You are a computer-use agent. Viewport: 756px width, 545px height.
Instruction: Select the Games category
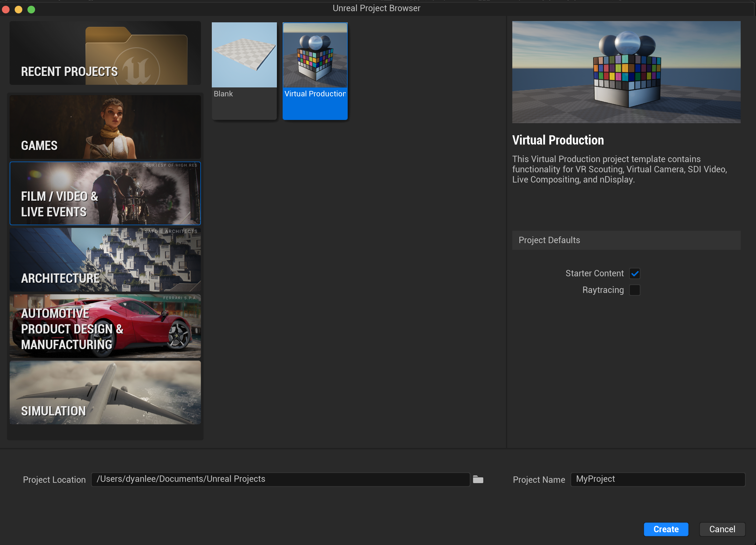pyautogui.click(x=105, y=127)
